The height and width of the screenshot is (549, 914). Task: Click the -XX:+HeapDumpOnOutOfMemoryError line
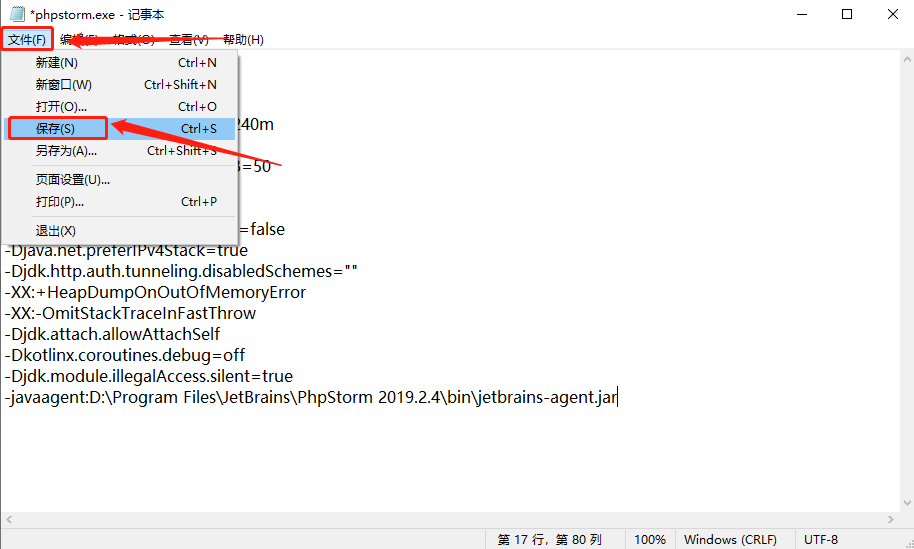coord(156,293)
